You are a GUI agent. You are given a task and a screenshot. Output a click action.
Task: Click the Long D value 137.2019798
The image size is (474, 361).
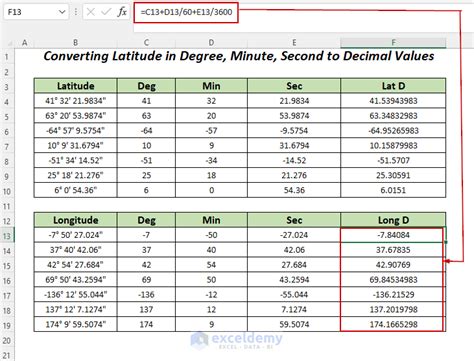click(x=393, y=310)
